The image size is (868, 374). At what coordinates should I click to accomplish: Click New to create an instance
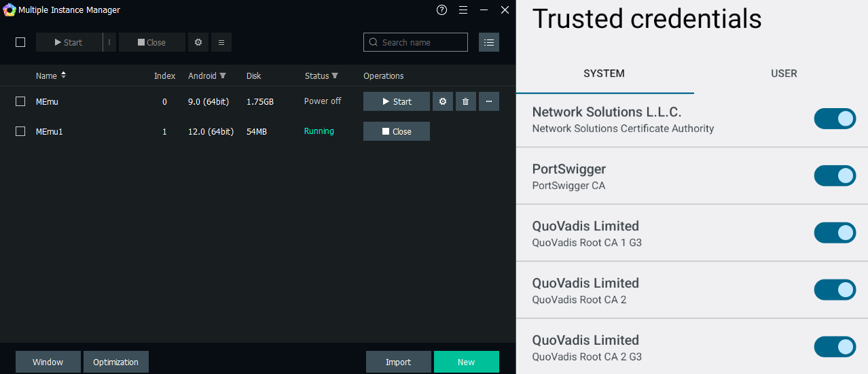466,362
